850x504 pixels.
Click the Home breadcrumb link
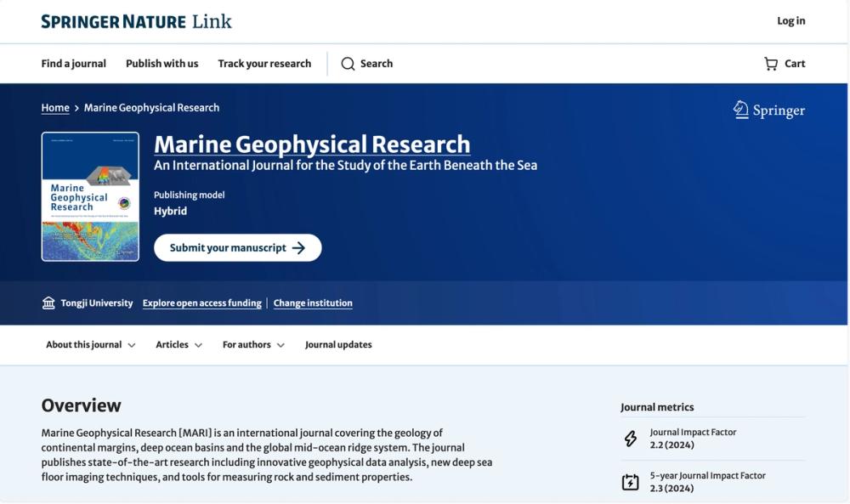(55, 108)
